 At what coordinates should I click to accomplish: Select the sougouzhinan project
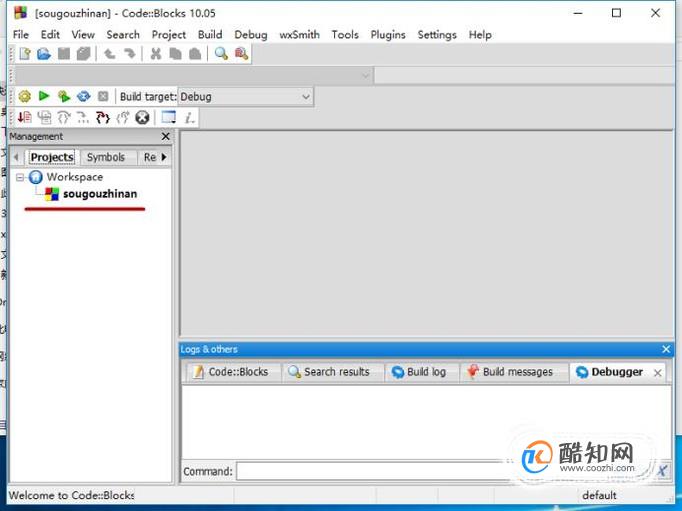tap(100, 194)
